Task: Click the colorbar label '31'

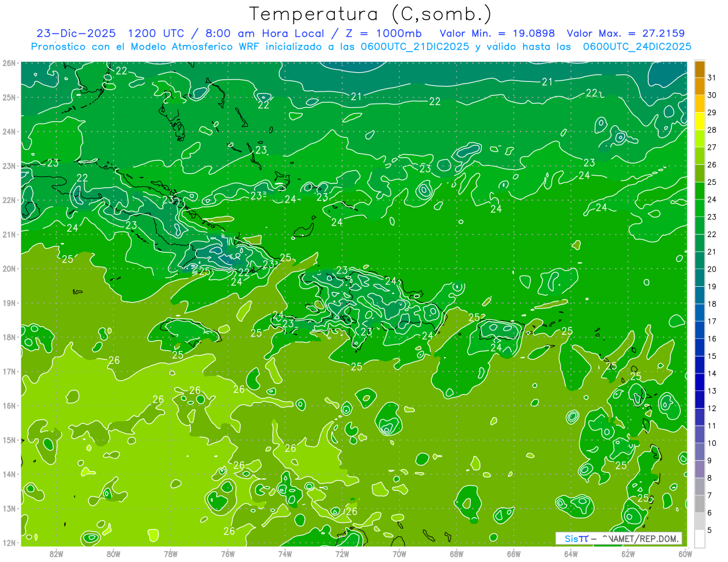Action: click(712, 78)
